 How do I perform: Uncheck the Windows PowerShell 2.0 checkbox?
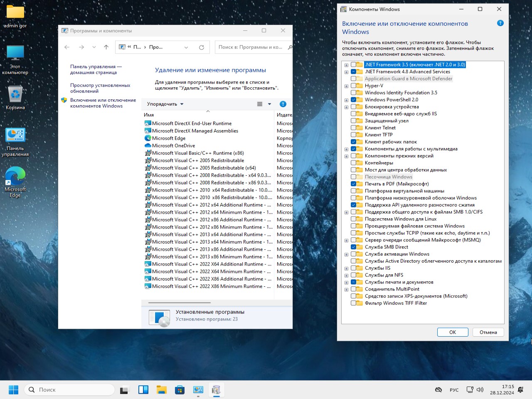[x=353, y=100]
